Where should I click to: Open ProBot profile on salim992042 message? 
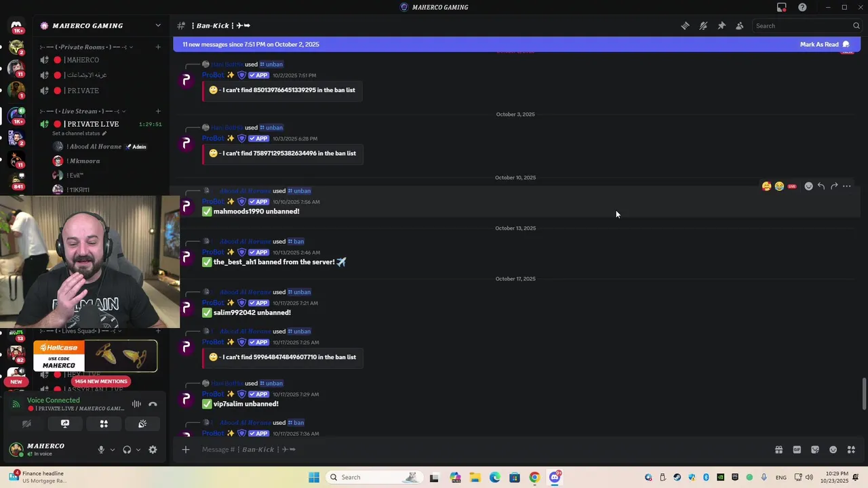point(212,303)
